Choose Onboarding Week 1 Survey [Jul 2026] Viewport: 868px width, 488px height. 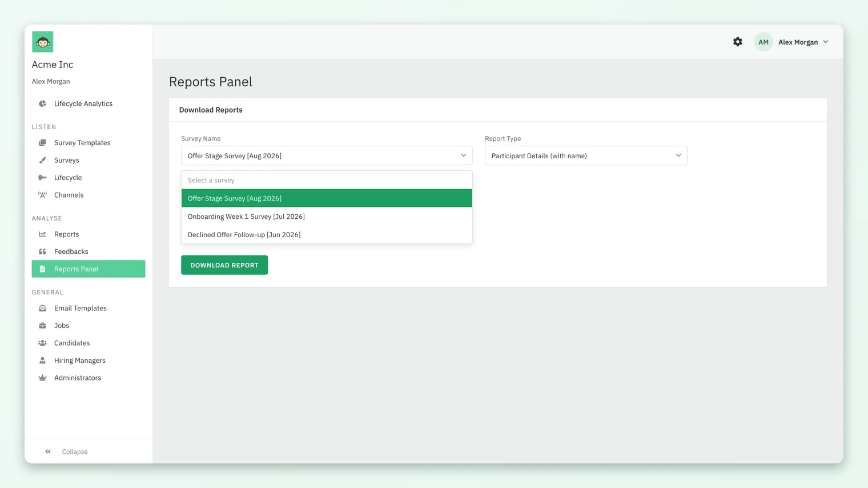327,217
